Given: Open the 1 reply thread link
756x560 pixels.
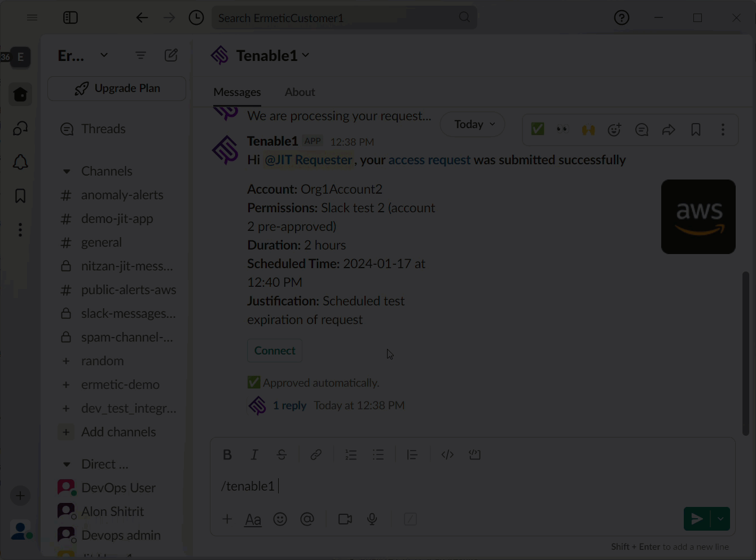Looking at the screenshot, I should pyautogui.click(x=289, y=405).
